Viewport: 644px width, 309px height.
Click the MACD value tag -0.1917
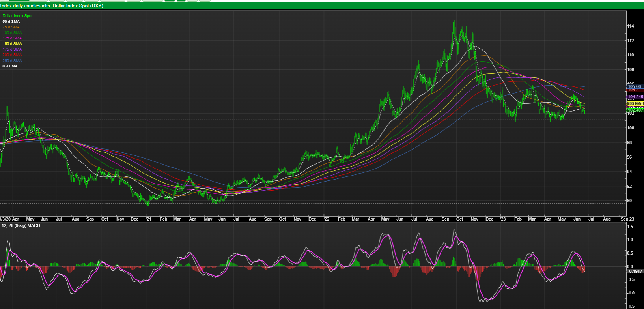click(x=635, y=271)
